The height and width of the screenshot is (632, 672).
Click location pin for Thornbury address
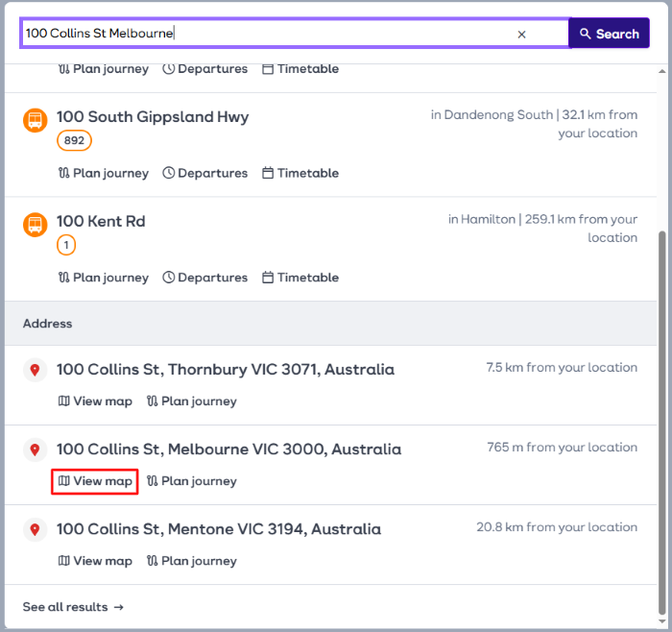pyautogui.click(x=36, y=371)
